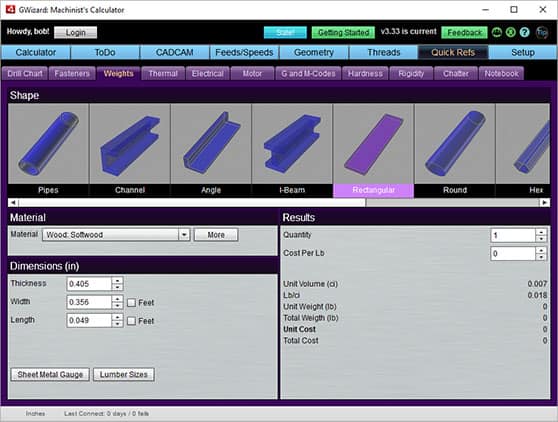Switch to the Fasteners sub-tab
Screen dimensions: 558x422
72,74
